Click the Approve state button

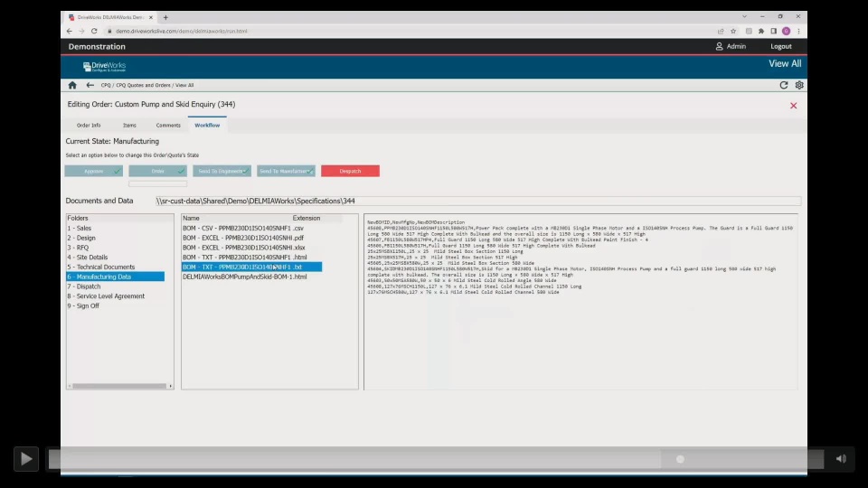click(93, 171)
